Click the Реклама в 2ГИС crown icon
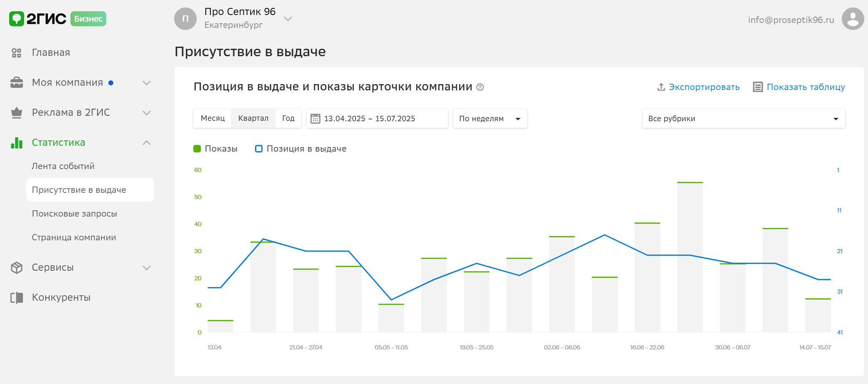The width and height of the screenshot is (868, 384). click(x=16, y=112)
